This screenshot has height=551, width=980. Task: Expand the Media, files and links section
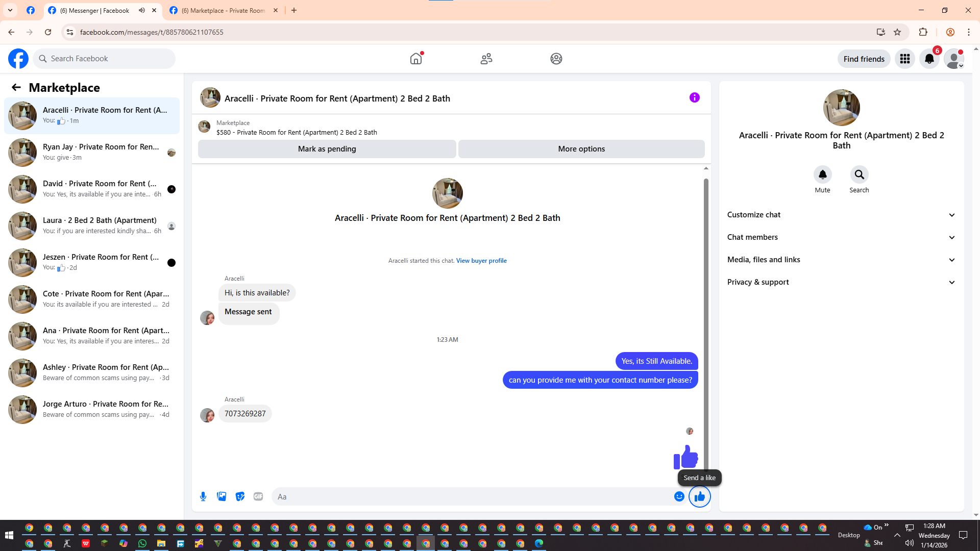pyautogui.click(x=841, y=260)
